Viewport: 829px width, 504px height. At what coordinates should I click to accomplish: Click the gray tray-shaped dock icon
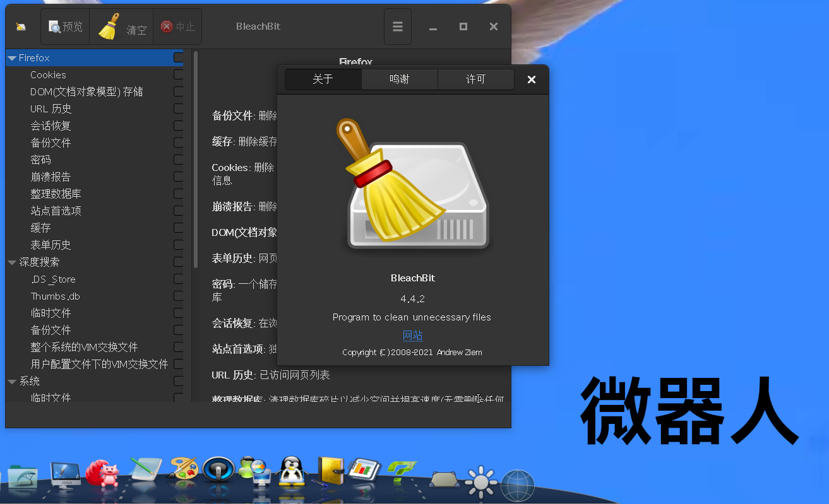click(444, 479)
